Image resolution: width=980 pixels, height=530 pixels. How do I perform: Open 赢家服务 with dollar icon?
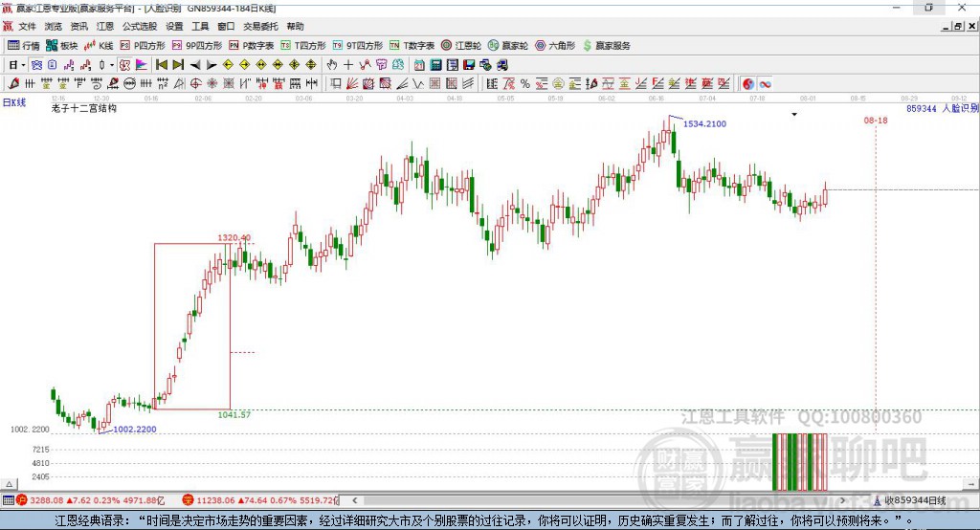click(607, 46)
